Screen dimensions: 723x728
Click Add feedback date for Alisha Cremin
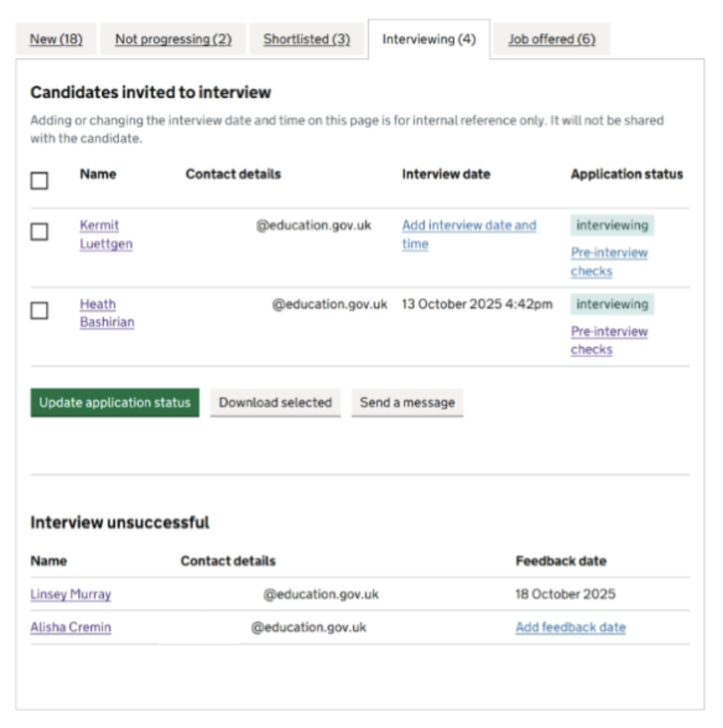pos(570,628)
